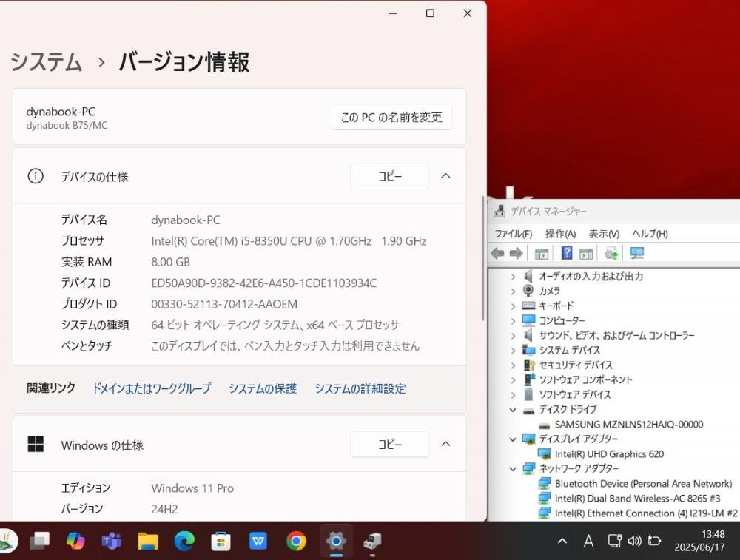
Task: Copy Windows specs with the コピー button
Action: click(x=389, y=444)
